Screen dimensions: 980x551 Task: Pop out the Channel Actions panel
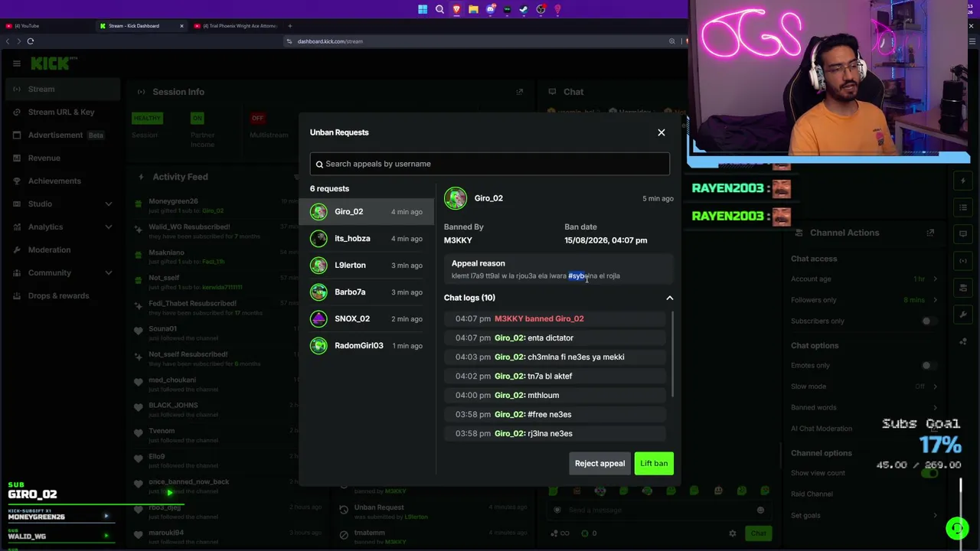point(930,233)
